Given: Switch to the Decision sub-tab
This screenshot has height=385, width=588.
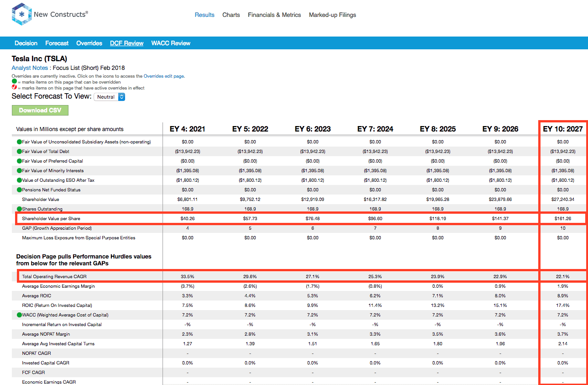Looking at the screenshot, I should pyautogui.click(x=26, y=43).
